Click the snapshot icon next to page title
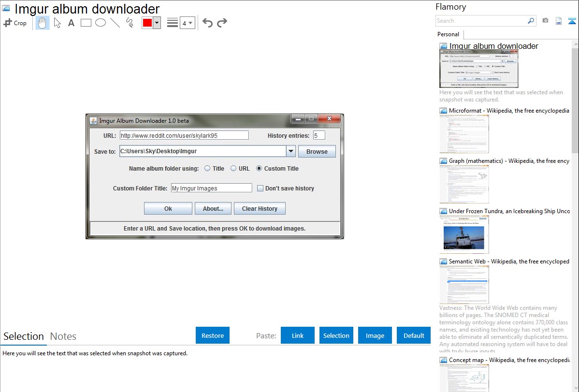The width and height of the screenshot is (579, 392). point(6,9)
